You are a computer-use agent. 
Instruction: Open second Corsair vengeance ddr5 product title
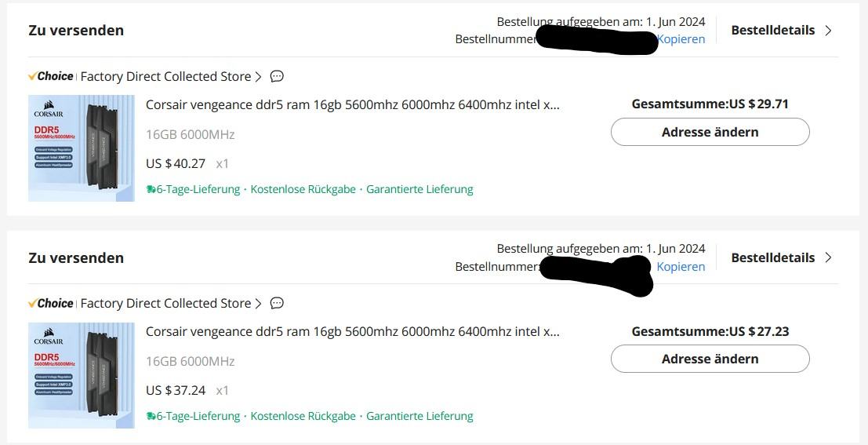point(353,331)
